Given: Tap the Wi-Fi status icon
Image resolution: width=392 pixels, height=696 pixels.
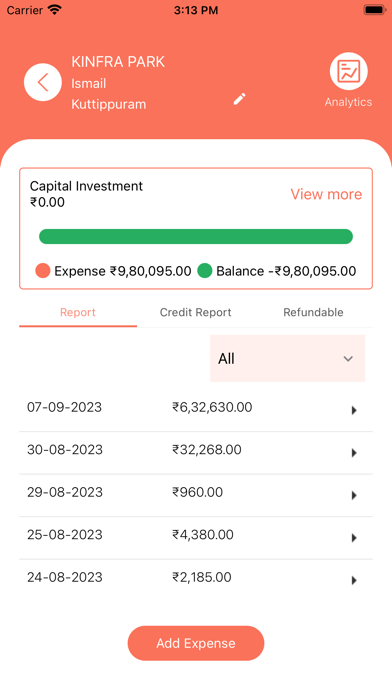Looking at the screenshot, I should [x=55, y=10].
